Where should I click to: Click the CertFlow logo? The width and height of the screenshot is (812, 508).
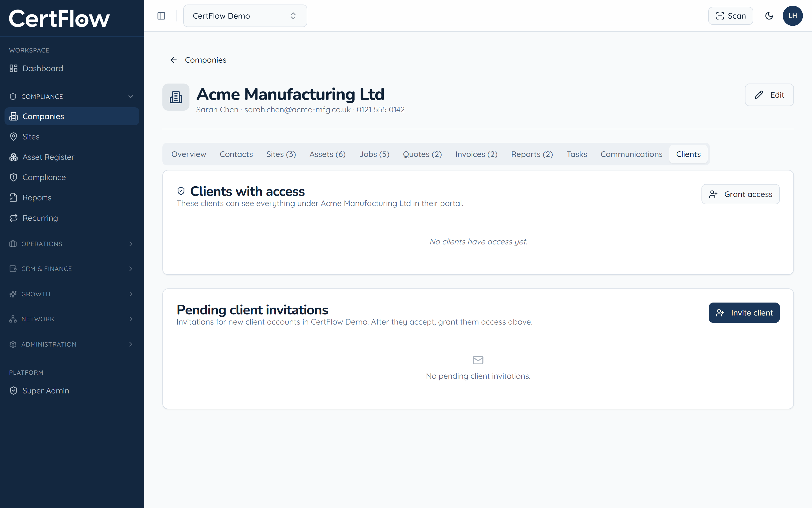click(x=59, y=18)
